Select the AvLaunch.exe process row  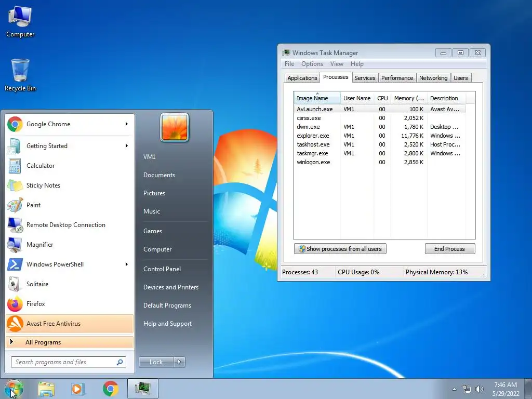(x=380, y=109)
